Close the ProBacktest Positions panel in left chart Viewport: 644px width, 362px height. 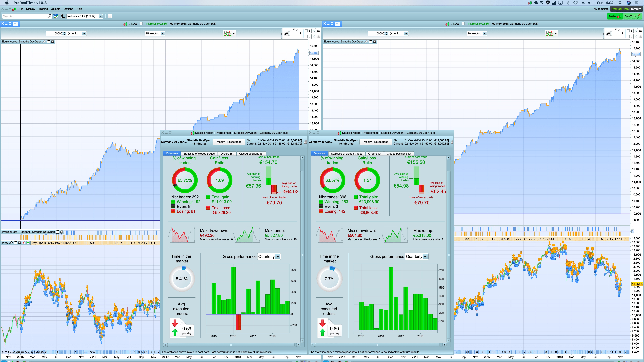pos(62,232)
